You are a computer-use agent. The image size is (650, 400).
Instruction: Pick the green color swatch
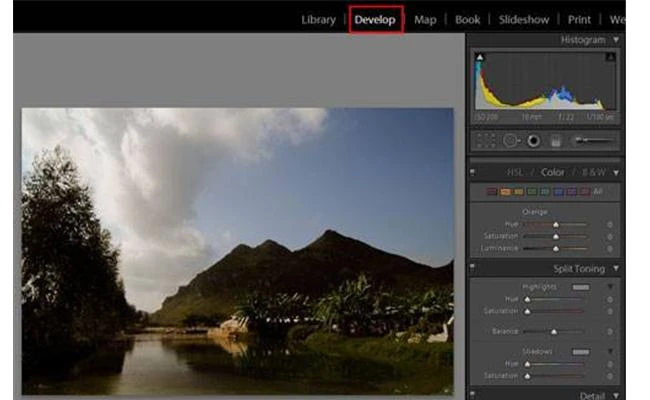(531, 192)
